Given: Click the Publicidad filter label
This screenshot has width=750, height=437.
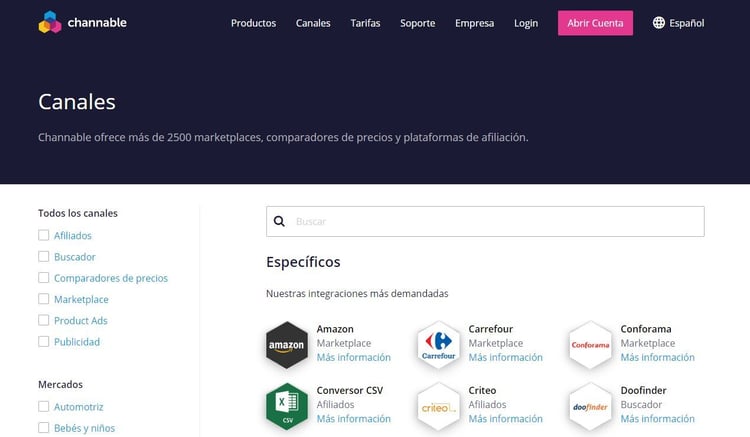Looking at the screenshot, I should [x=77, y=342].
